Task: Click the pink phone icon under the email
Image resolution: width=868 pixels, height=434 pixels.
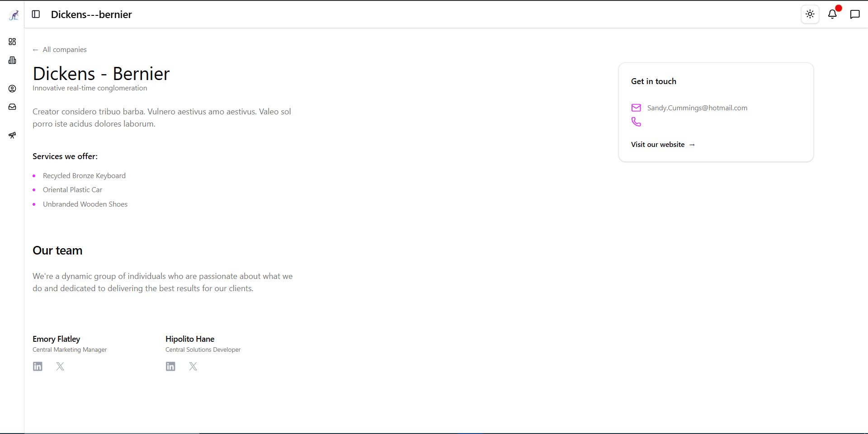Action: tap(636, 122)
